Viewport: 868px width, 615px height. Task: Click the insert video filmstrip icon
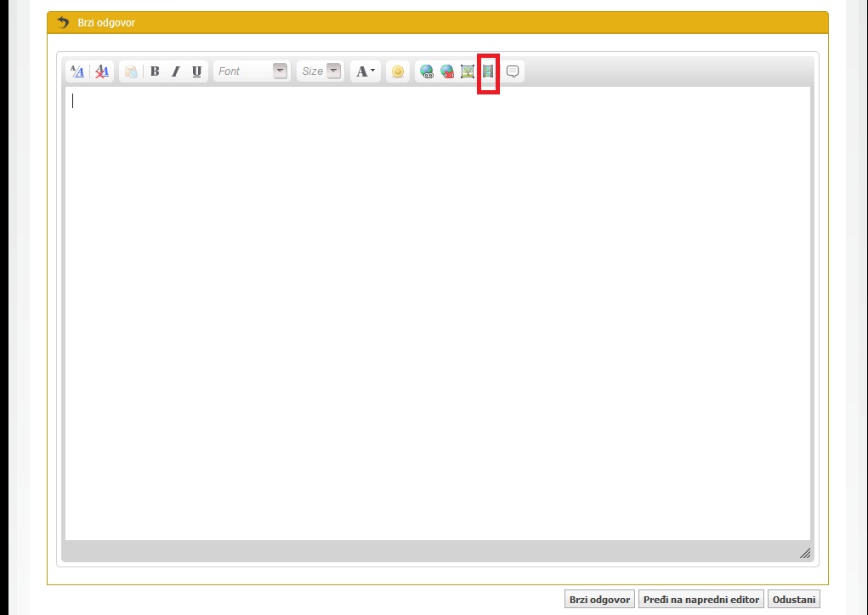[x=488, y=71]
